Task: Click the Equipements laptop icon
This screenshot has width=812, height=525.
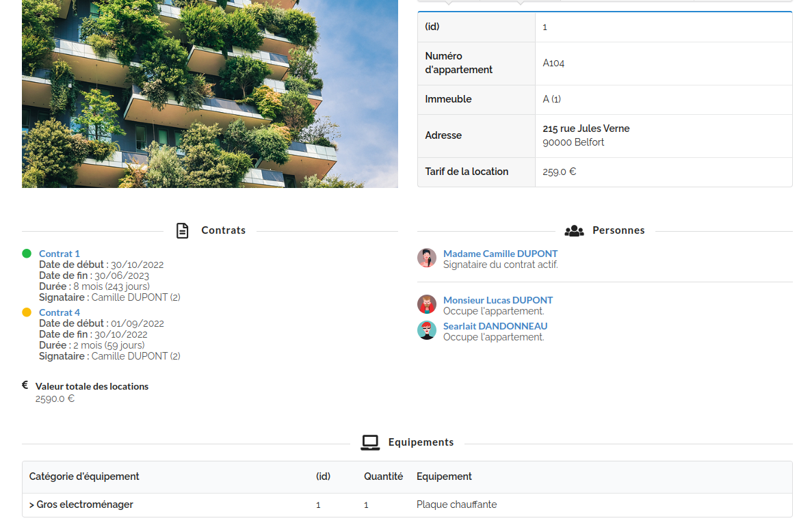Action: [370, 442]
